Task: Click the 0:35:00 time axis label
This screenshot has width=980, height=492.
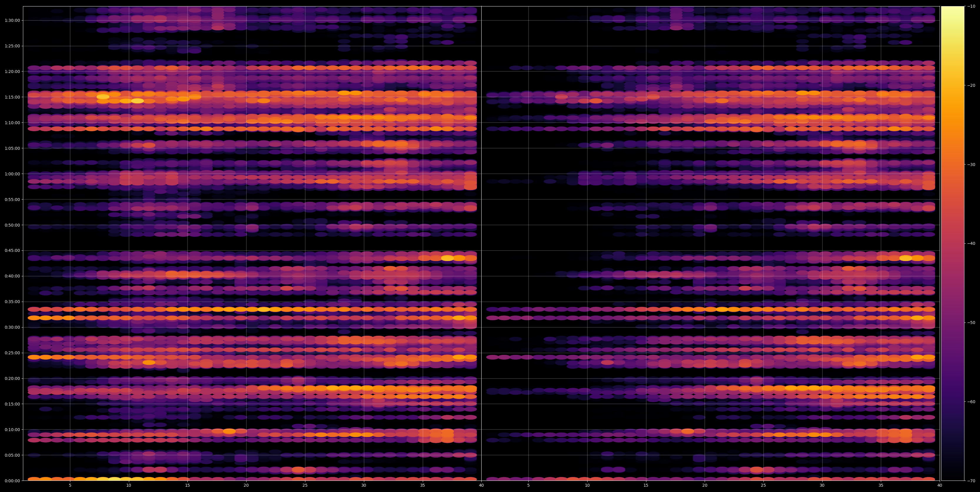Action: (12, 302)
